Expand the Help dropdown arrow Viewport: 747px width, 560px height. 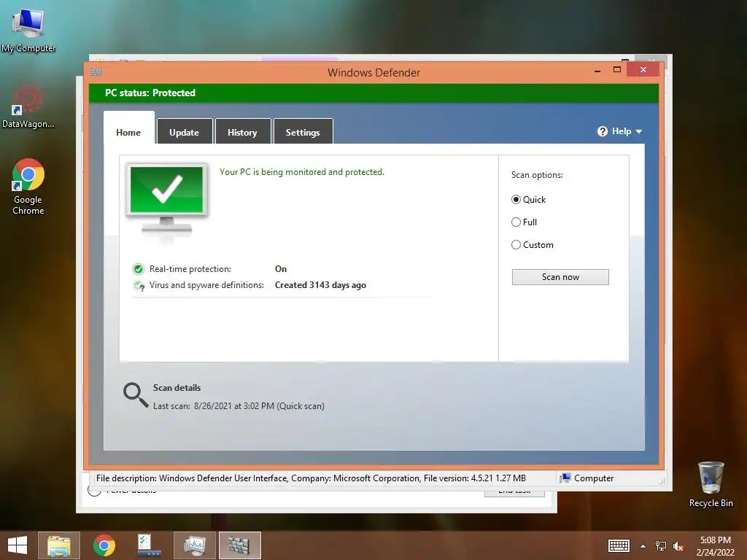[x=639, y=131]
